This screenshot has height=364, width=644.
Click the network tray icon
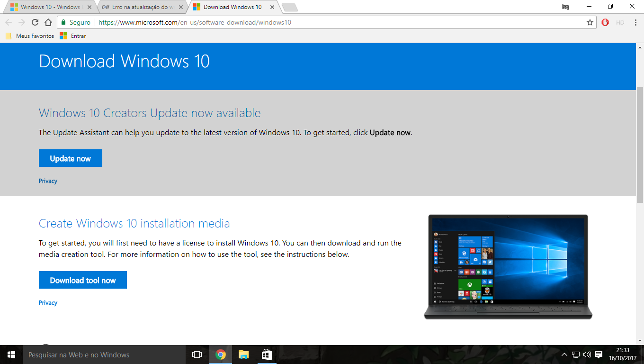pyautogui.click(x=576, y=355)
